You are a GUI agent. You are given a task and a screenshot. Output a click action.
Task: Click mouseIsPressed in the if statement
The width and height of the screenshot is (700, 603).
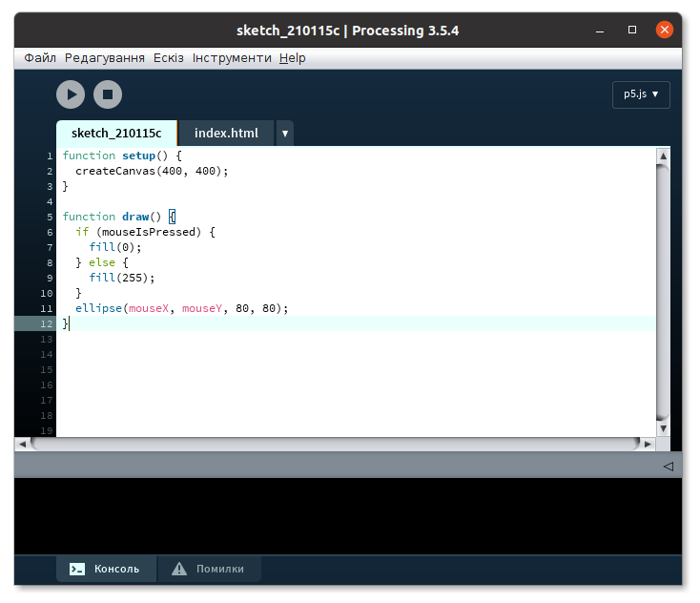149,232
